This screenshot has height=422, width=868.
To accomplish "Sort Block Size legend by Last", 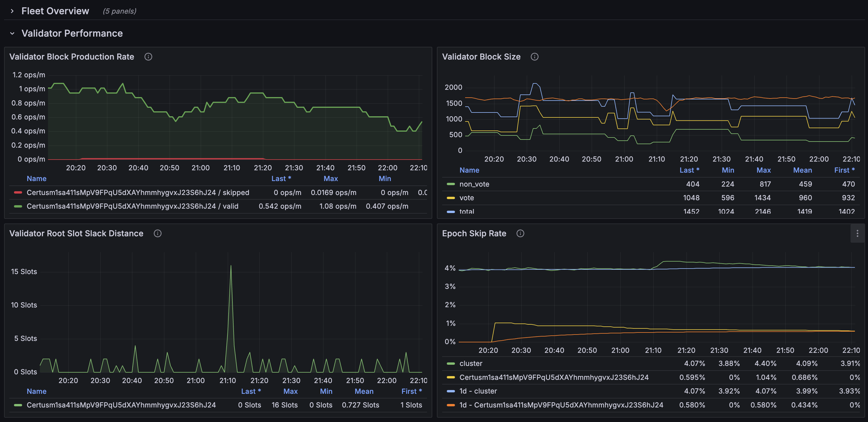I will coord(689,170).
